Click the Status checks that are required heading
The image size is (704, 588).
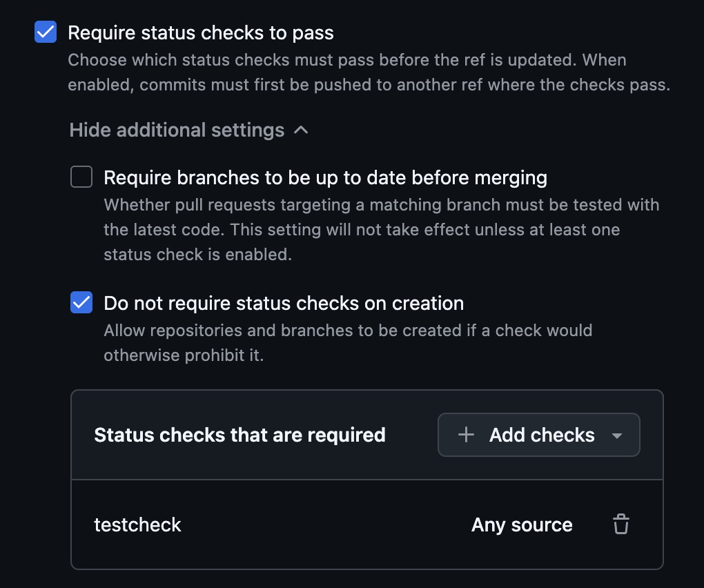coord(239,435)
